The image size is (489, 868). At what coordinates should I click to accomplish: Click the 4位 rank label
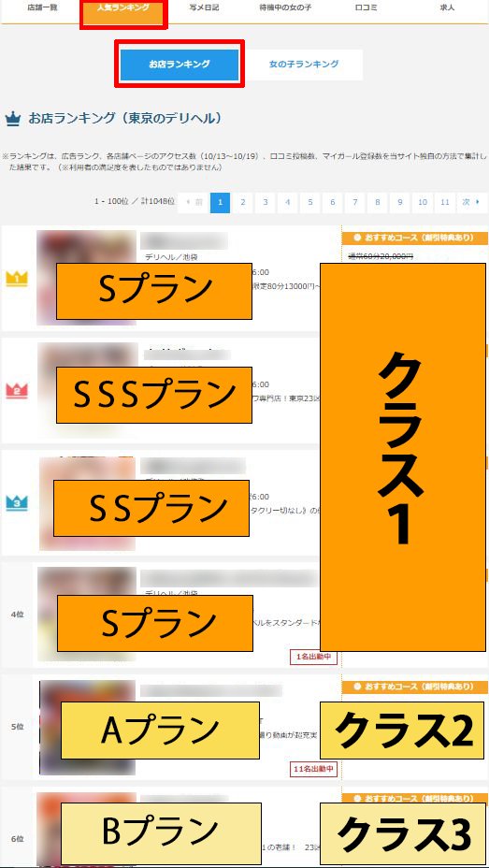pyautogui.click(x=17, y=614)
